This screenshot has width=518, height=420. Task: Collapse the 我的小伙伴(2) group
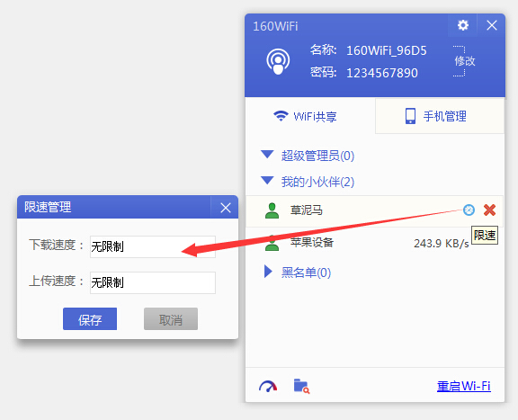tap(267, 181)
